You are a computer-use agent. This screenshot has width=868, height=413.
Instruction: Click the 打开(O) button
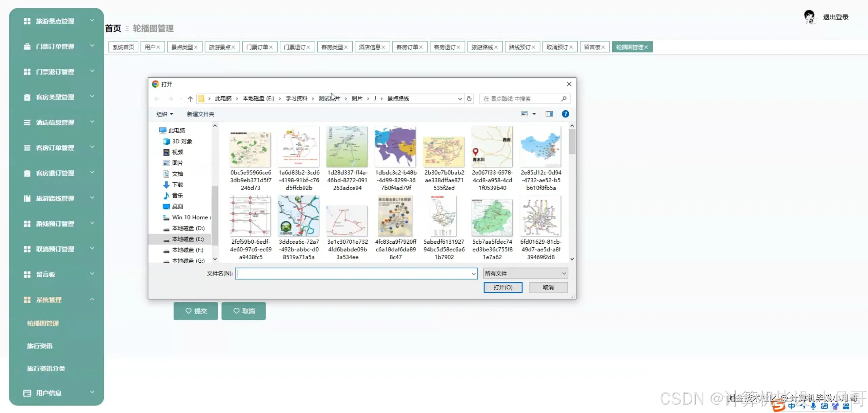click(x=502, y=287)
